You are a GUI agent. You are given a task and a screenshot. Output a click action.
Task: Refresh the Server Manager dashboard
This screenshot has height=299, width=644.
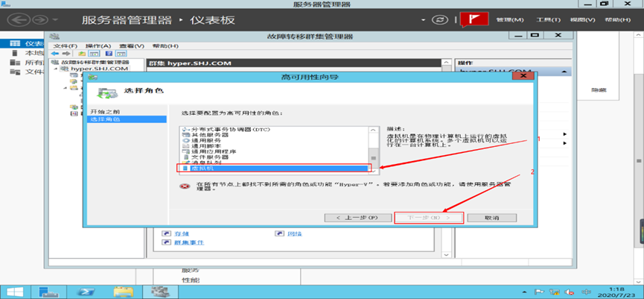[x=439, y=19]
